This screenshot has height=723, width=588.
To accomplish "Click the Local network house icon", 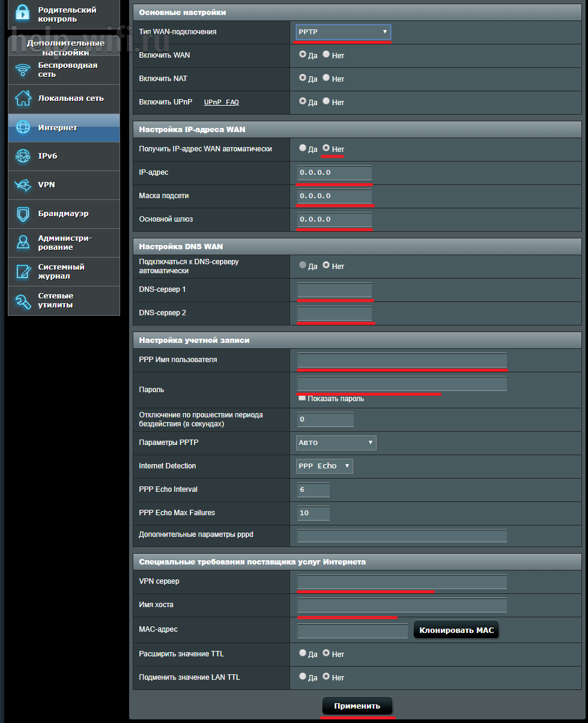I will click(23, 98).
